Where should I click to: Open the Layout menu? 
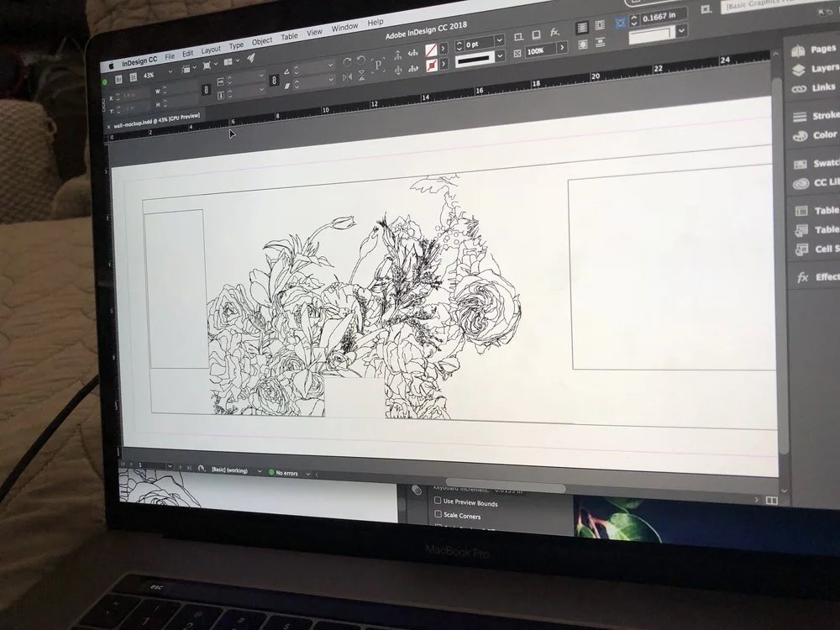(x=211, y=50)
